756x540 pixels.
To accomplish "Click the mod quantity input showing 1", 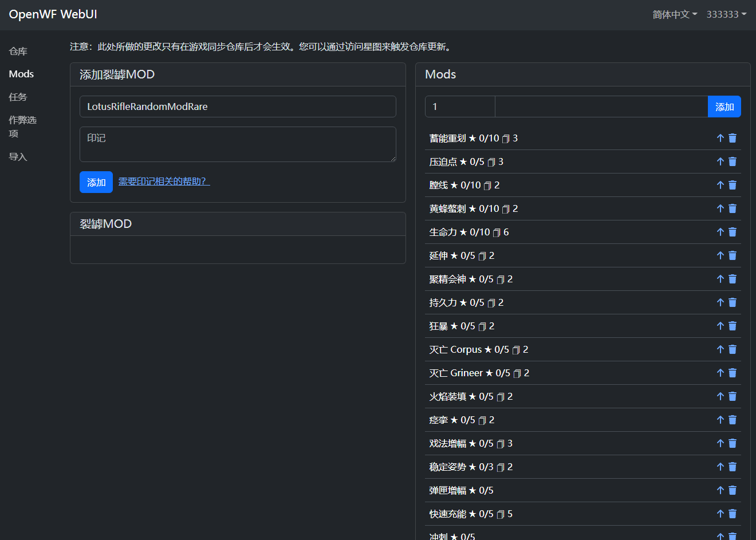I will pos(459,107).
